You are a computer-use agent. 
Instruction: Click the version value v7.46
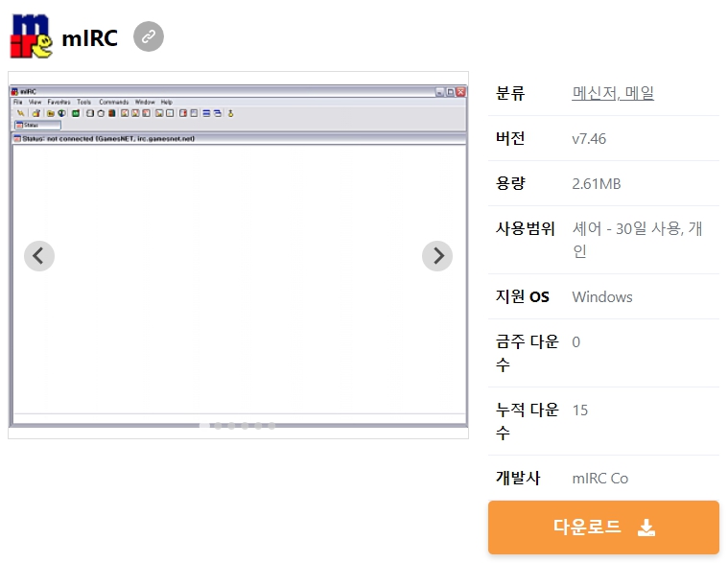point(589,138)
